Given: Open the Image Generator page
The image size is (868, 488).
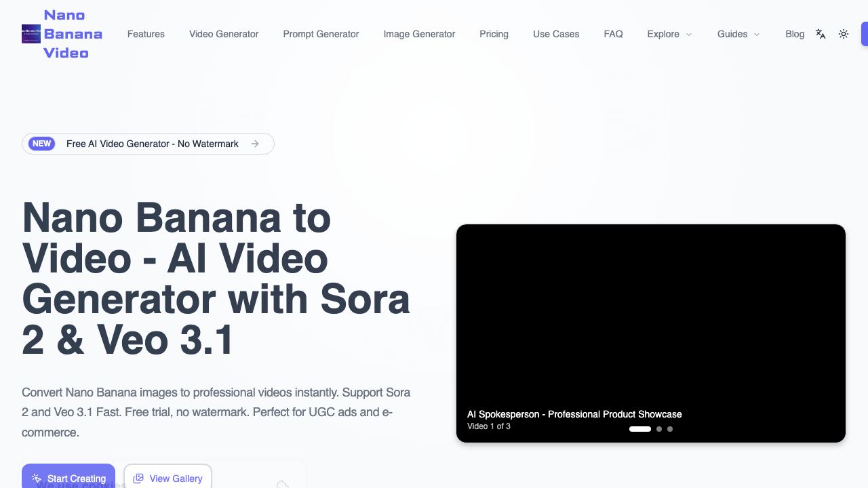Looking at the screenshot, I should pos(419,34).
